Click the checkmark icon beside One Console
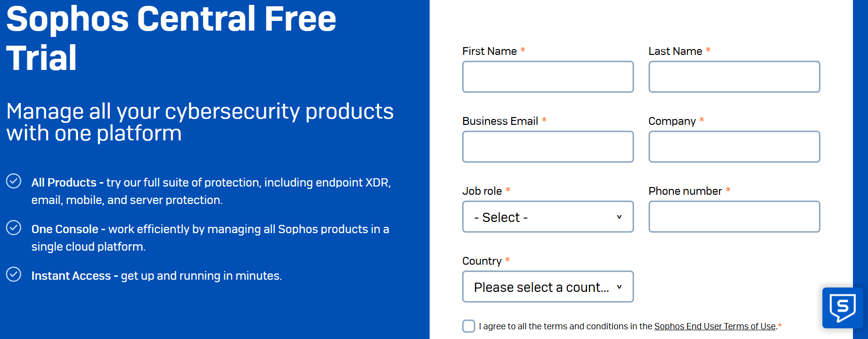The width and height of the screenshot is (868, 339). tap(14, 227)
